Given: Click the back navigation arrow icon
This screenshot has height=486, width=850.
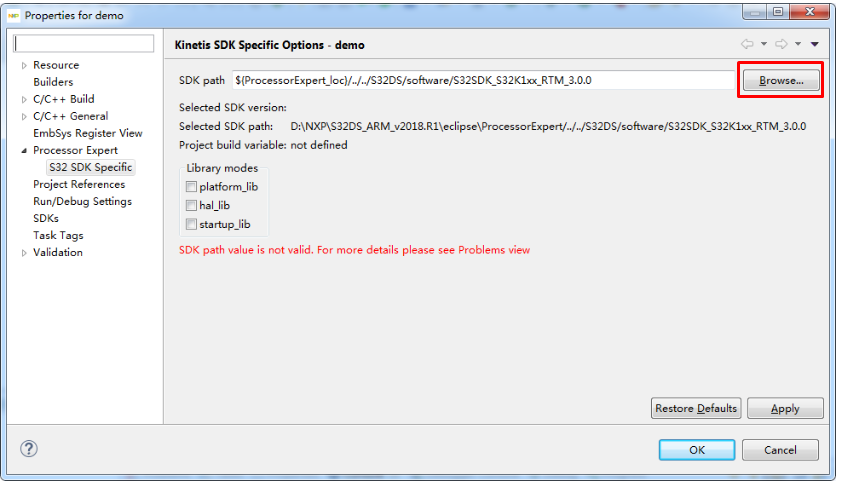Looking at the screenshot, I should point(746,44).
